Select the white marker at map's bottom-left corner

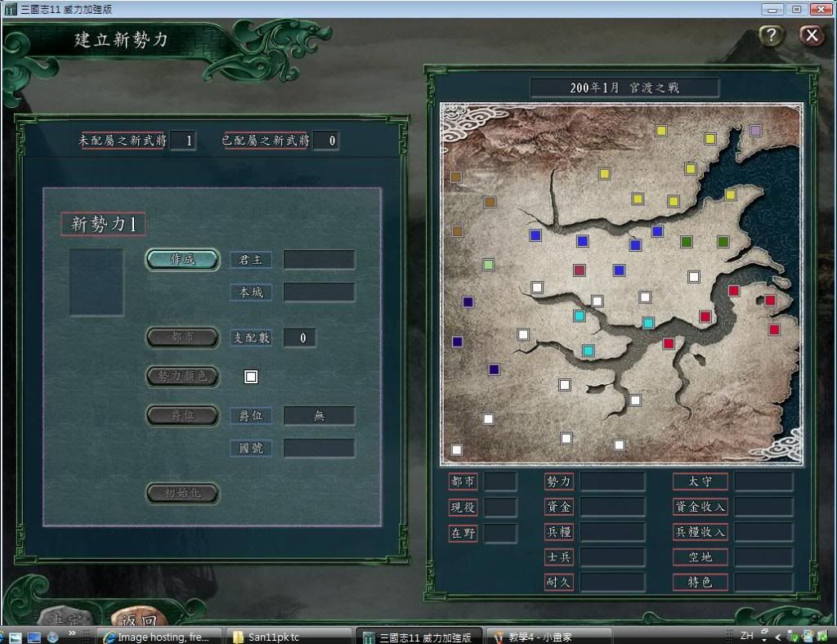tap(456, 449)
